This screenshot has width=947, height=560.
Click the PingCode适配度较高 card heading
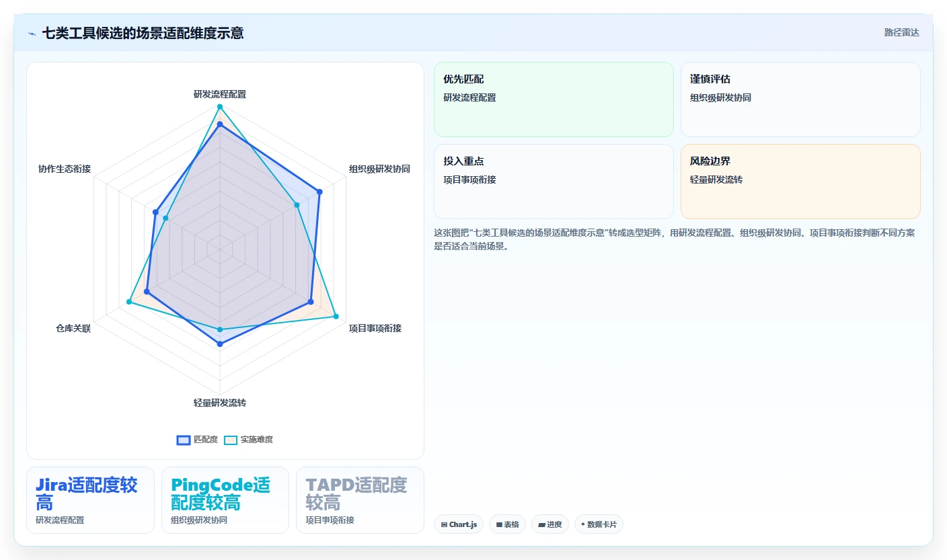[x=221, y=493]
